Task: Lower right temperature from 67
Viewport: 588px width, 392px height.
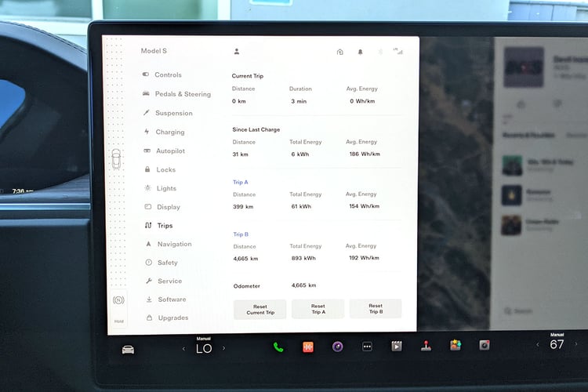Action: pos(537,345)
